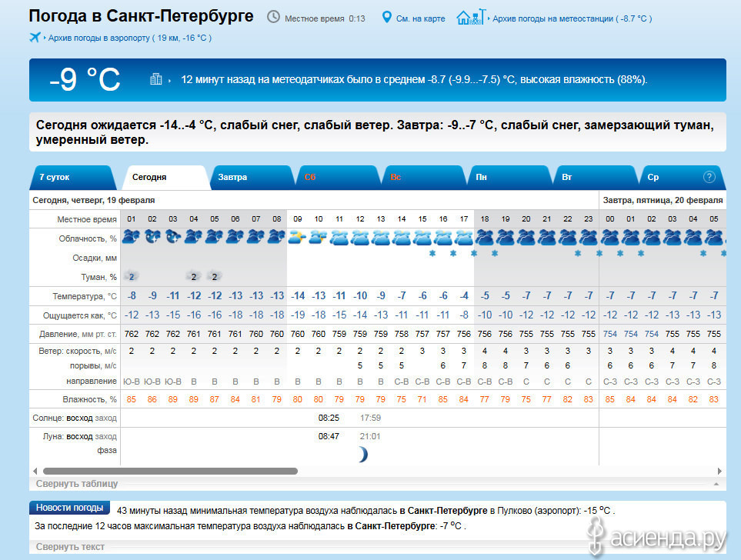Collapse the table with Свернуть таблицу
Viewport: 741px width, 560px height.
(x=78, y=484)
